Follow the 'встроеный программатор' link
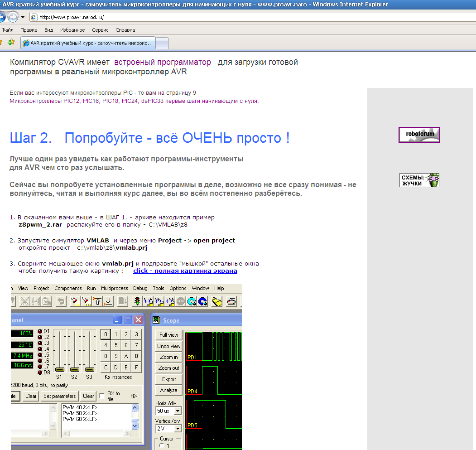Viewport: 476px width, 450px height. coord(162,62)
